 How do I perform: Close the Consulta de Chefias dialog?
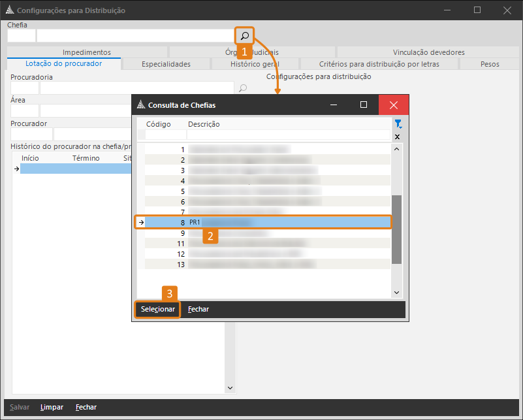coord(393,105)
